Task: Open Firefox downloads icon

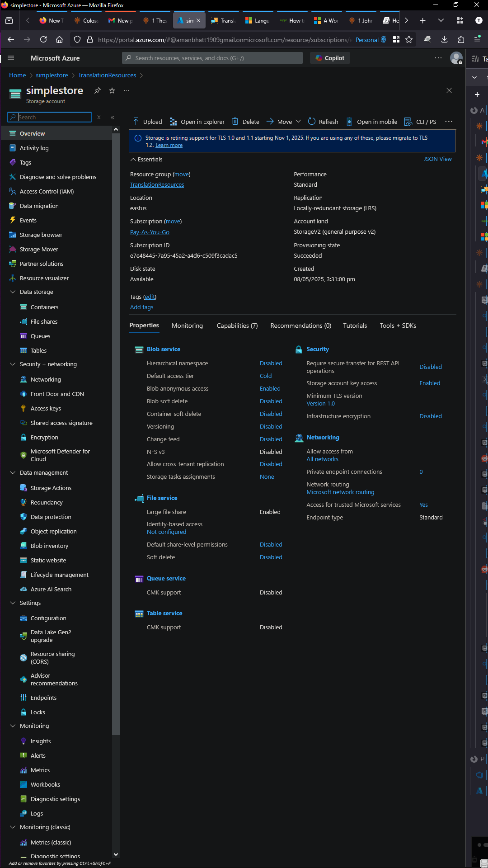Action: click(445, 39)
